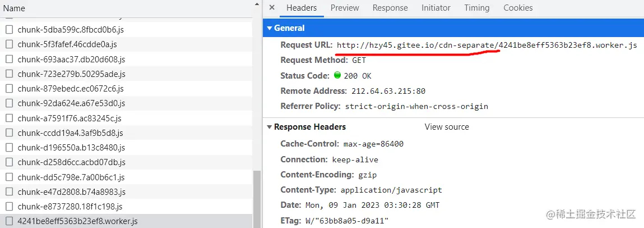
Task: Click the file icon for 4241be8eff5363b23ef8.worker.js
Action: click(10, 221)
